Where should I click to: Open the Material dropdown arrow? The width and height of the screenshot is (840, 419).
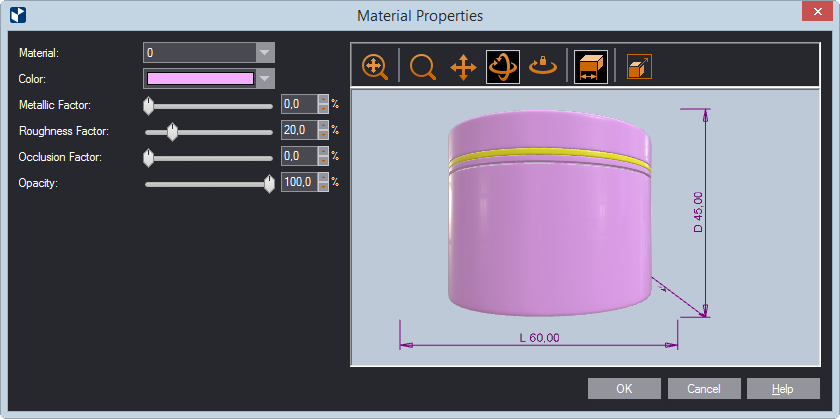pyautogui.click(x=264, y=53)
